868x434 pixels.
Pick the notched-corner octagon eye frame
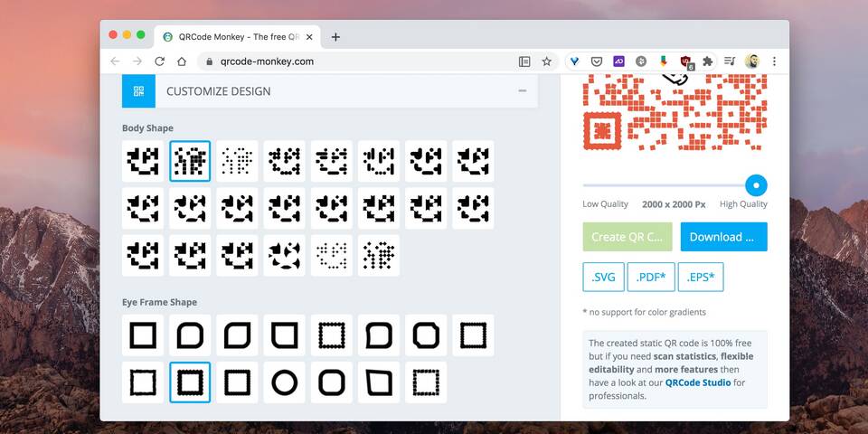[426, 335]
